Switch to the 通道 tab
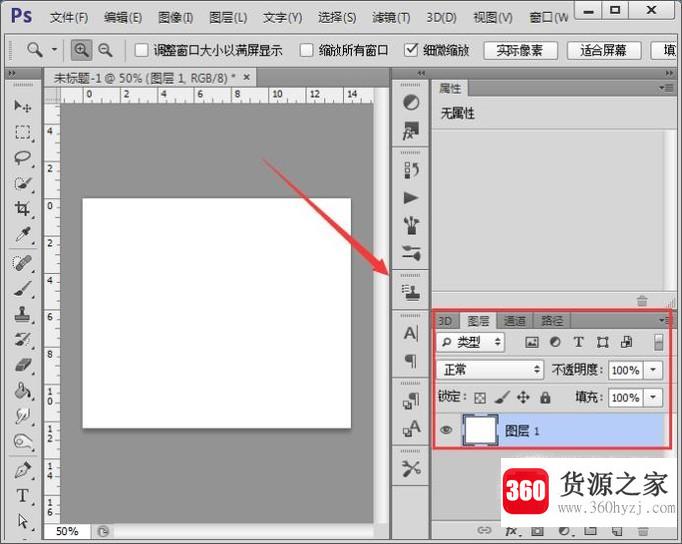 coord(515,321)
